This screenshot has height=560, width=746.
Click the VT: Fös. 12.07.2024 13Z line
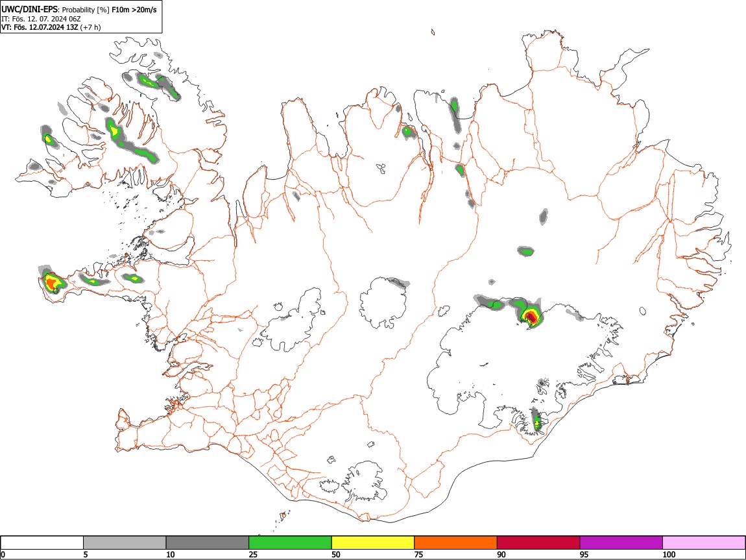click(51, 28)
